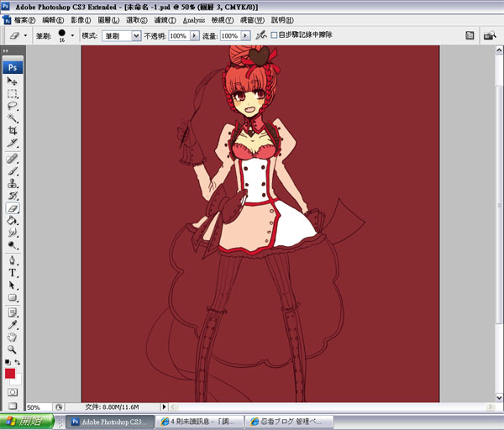Select the Notes tool

click(13, 312)
